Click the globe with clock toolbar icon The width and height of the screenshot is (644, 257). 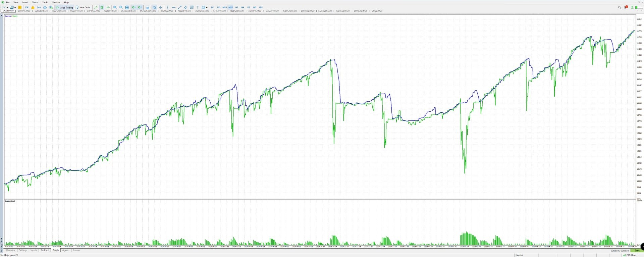point(51,7)
